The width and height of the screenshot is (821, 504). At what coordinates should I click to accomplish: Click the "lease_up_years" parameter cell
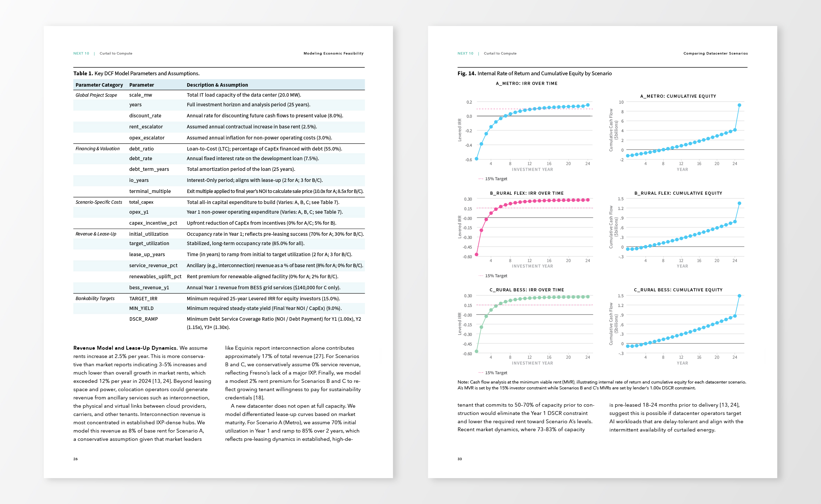pos(147,254)
